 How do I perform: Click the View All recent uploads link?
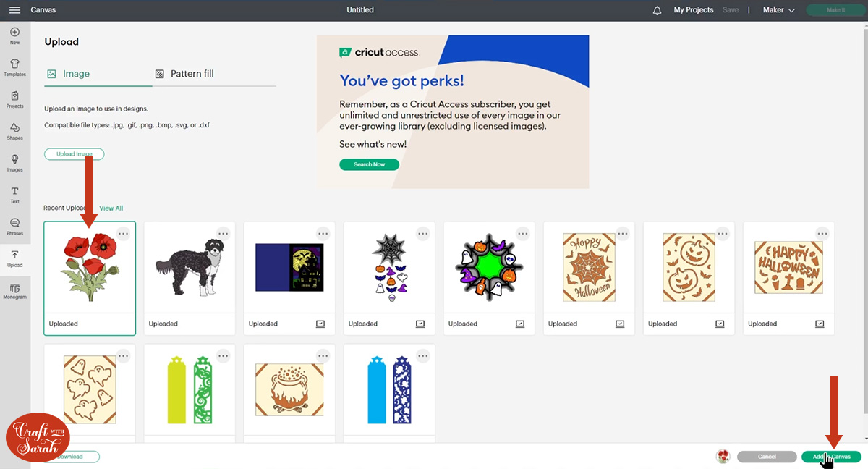(111, 208)
